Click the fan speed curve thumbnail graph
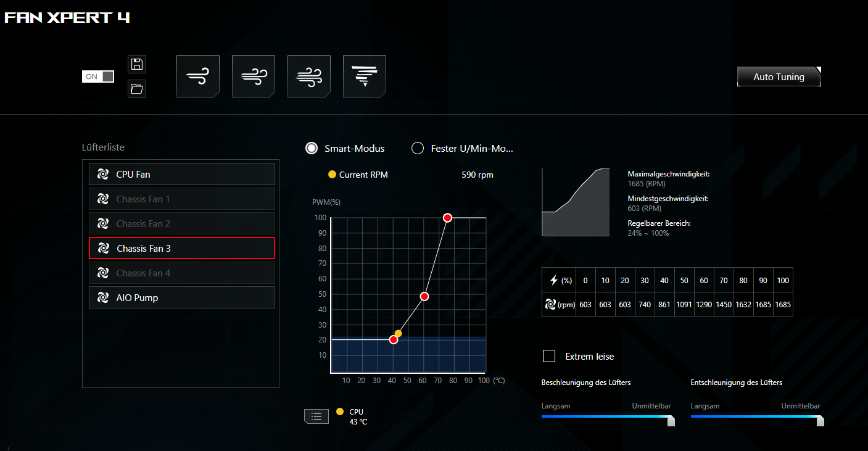 576,202
